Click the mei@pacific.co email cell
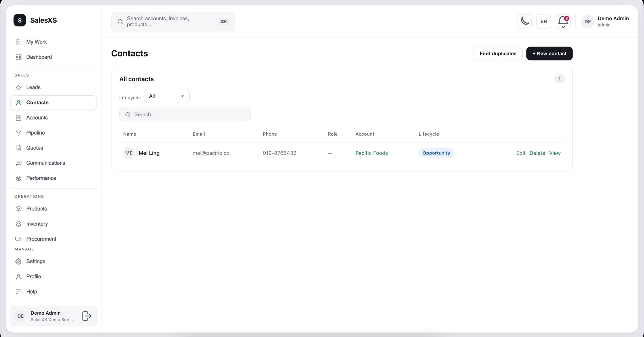Viewport: 644px width, 337px height. pos(211,153)
